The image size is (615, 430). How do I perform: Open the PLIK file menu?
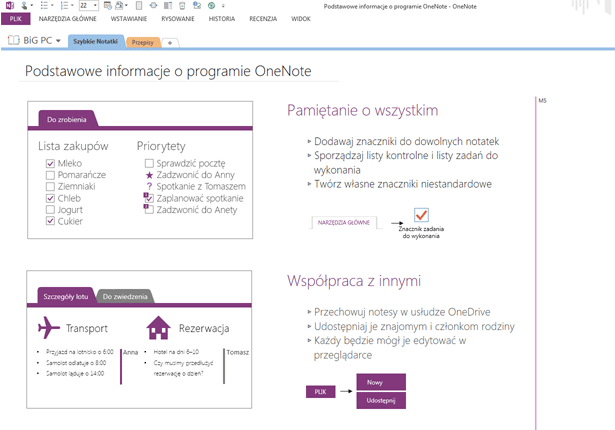16,19
